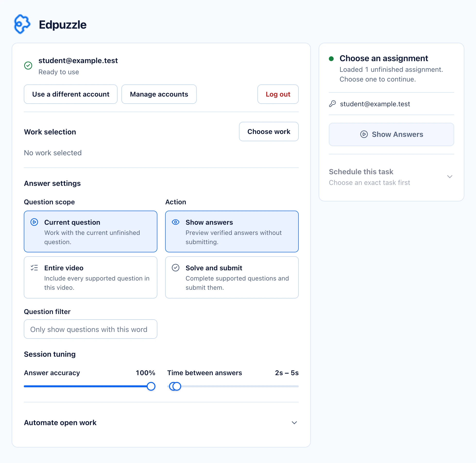Image resolution: width=476 pixels, height=463 pixels.
Task: Click the Show Answers button in side panel
Action: (391, 134)
